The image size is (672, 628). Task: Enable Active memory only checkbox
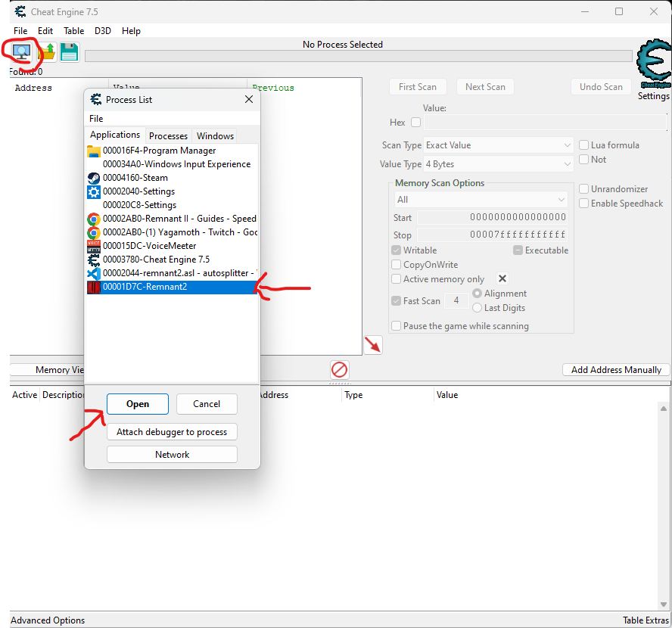396,279
